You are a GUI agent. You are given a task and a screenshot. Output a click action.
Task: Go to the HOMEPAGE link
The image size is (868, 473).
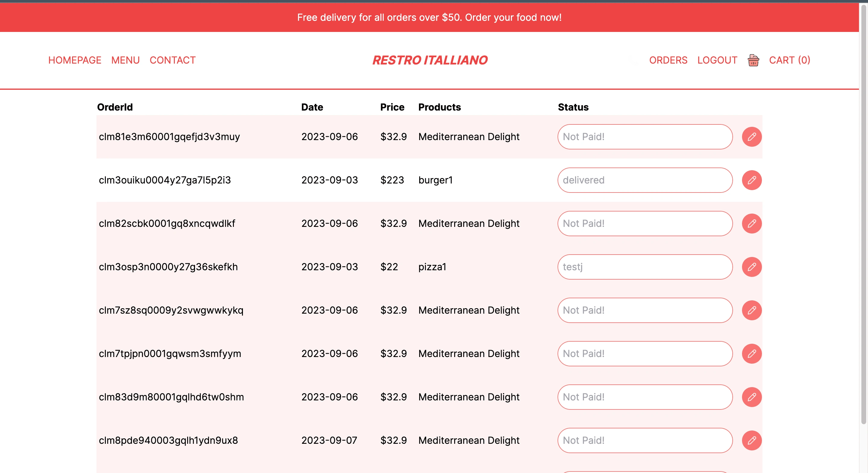pos(75,60)
